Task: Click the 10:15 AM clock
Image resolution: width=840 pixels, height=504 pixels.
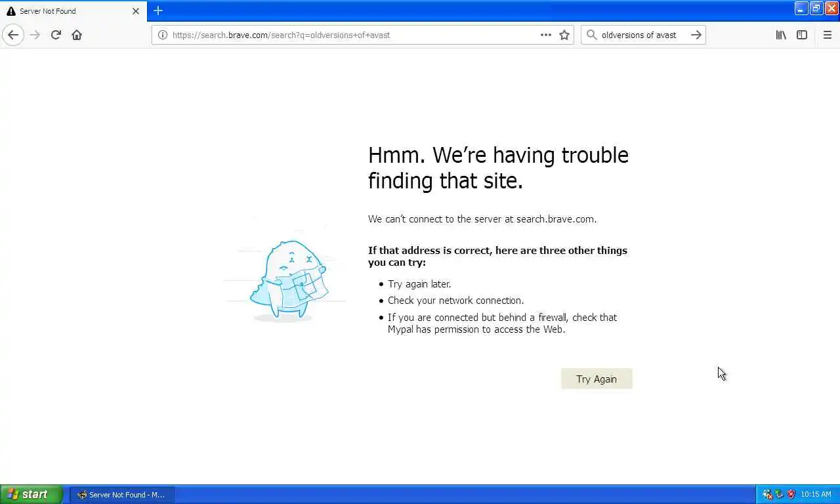Action: pyautogui.click(x=816, y=494)
